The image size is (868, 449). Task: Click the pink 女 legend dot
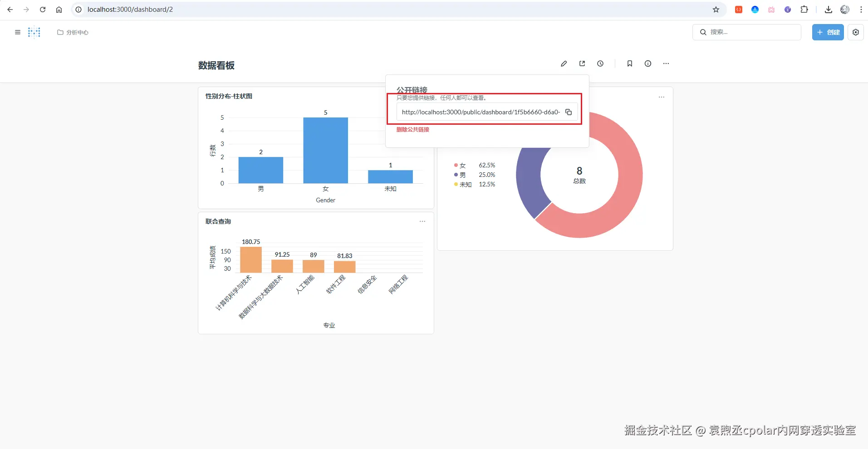pyautogui.click(x=456, y=165)
